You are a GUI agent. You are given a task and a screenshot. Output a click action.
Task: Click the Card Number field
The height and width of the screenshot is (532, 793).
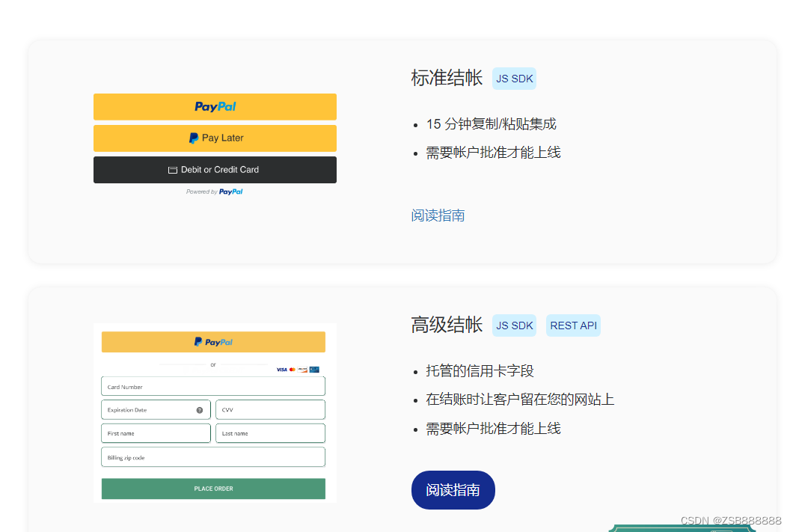213,386
